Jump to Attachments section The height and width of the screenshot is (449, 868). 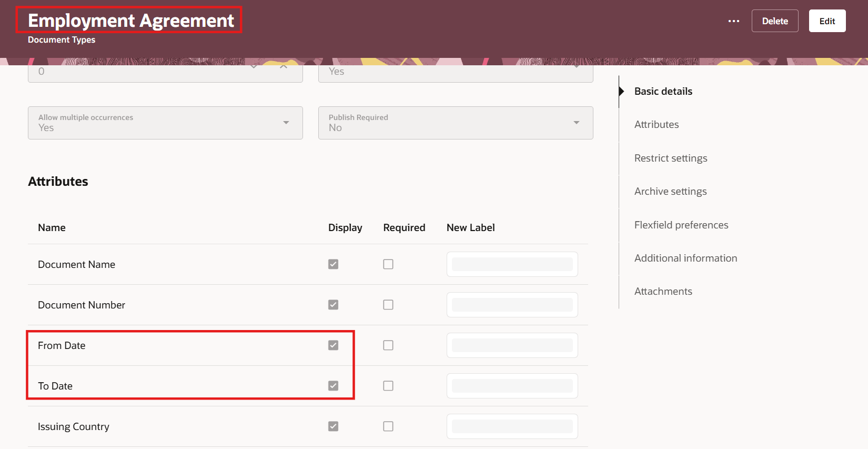point(663,291)
